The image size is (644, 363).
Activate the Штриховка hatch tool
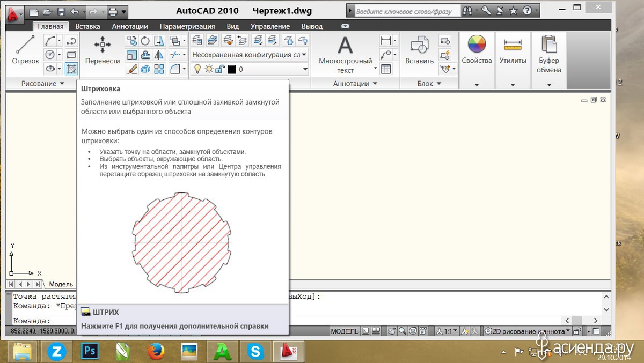coord(71,69)
